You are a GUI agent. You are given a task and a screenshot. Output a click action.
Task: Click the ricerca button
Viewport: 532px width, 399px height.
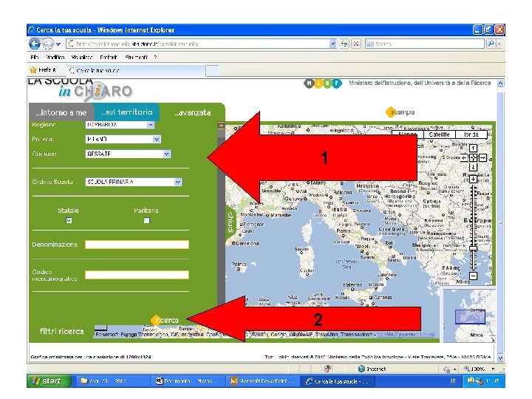165,320
